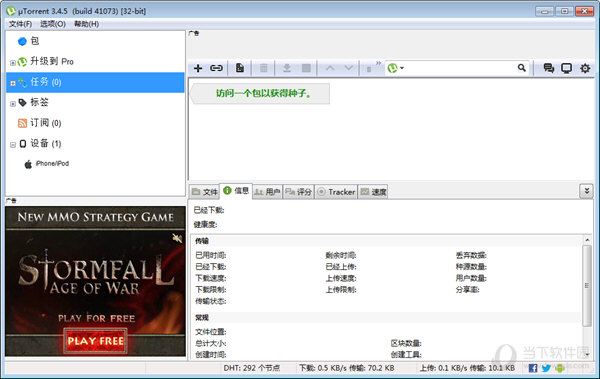Click into the search input field
Screen dimensions: 600x379
click(x=460, y=68)
